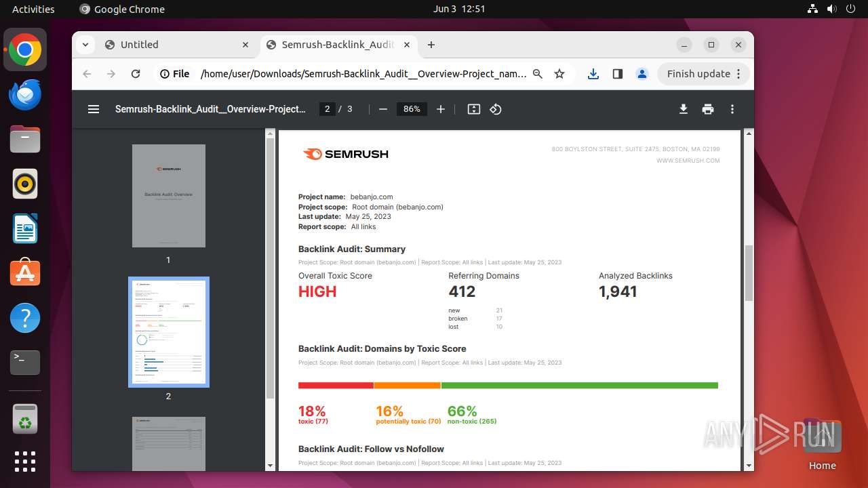Go forward in browser history

[x=111, y=74]
